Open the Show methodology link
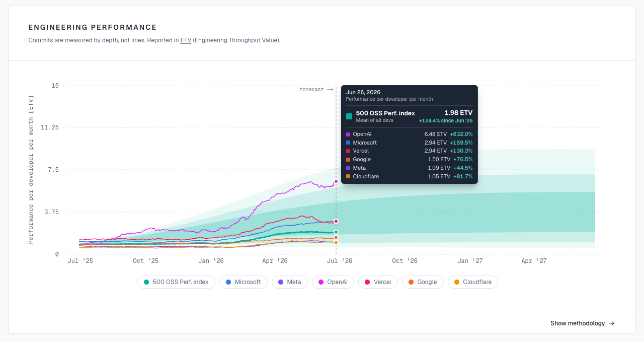This screenshot has width=644, height=342. point(582,323)
